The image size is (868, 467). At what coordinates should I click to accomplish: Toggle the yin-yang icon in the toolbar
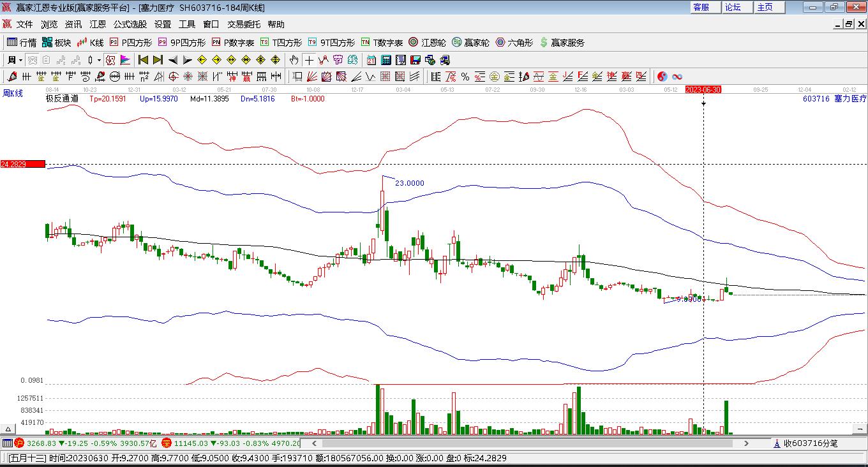662,77
